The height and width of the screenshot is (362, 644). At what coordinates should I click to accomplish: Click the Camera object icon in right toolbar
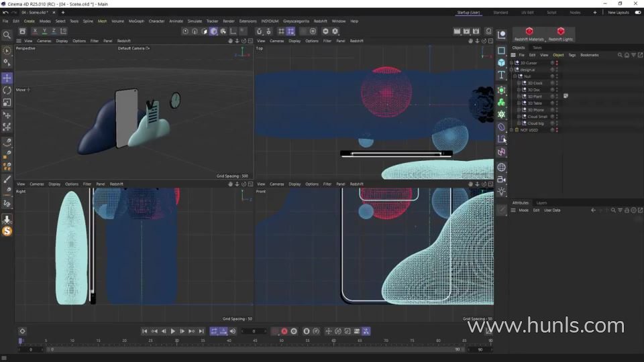pyautogui.click(x=501, y=180)
